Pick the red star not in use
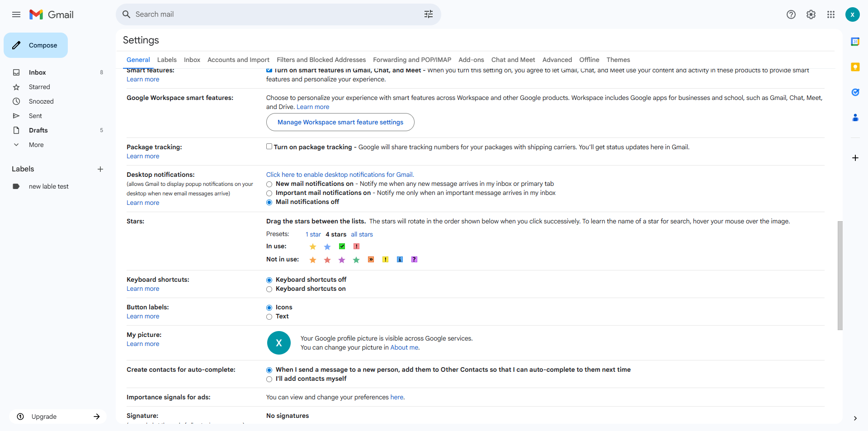 click(327, 260)
